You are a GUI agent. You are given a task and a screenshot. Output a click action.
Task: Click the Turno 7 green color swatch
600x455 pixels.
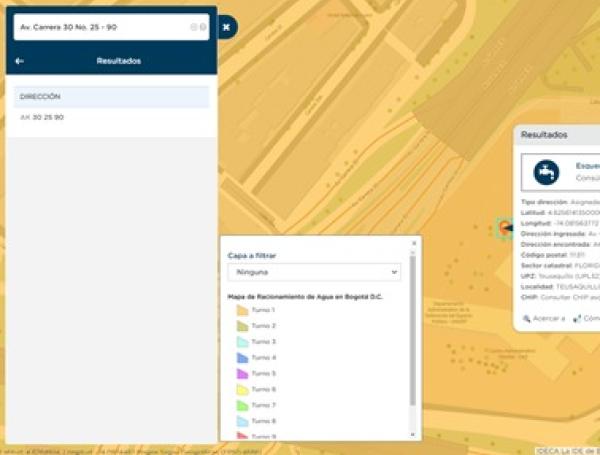[x=241, y=405]
